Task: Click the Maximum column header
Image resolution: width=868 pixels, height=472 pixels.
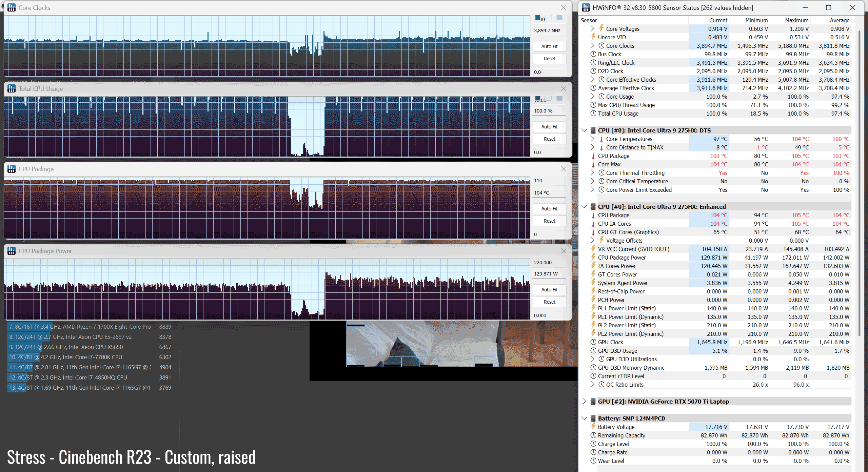Action: 796,20
